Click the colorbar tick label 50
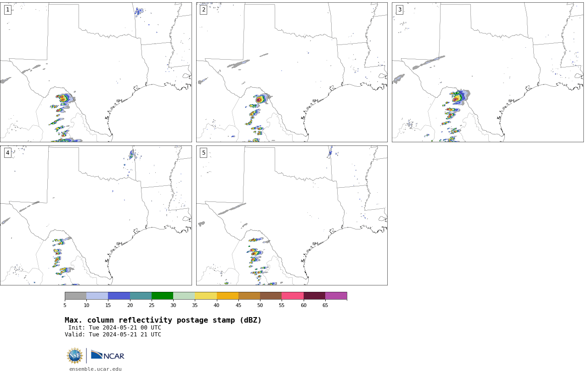This screenshot has height=374, width=588. 260,306
